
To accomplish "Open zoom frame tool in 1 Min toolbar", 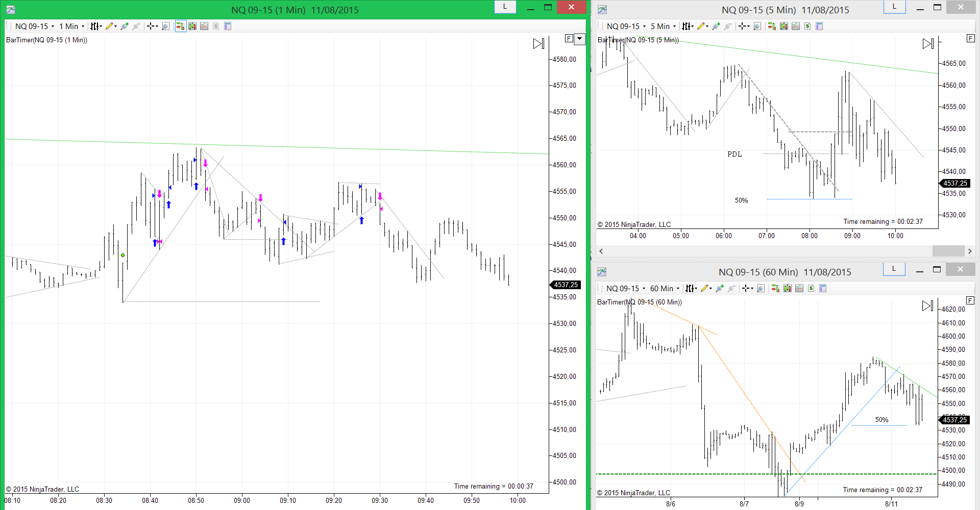I will click(165, 26).
